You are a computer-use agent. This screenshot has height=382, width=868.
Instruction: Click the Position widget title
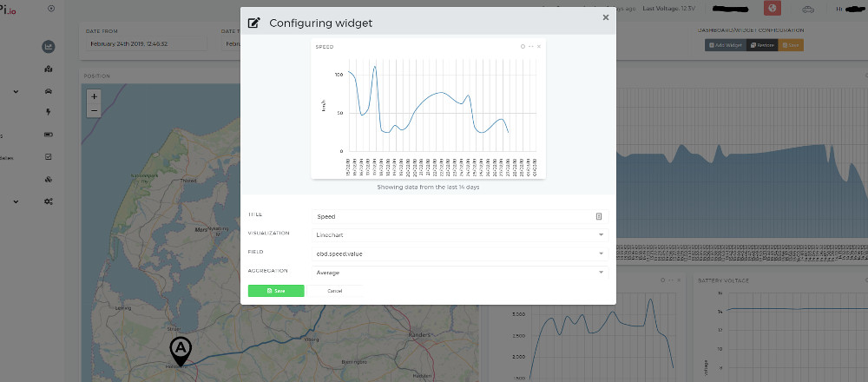97,76
